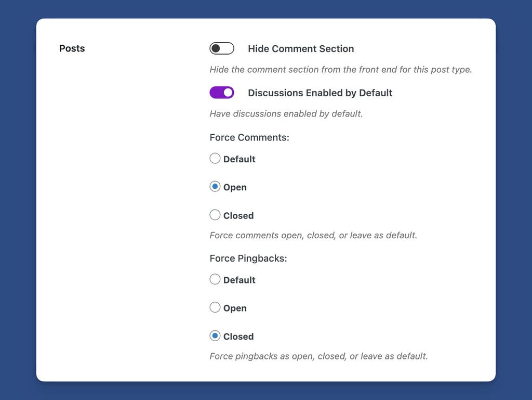Select Default radio under Force Comments
The height and width of the screenshot is (400, 532).
[x=215, y=159]
